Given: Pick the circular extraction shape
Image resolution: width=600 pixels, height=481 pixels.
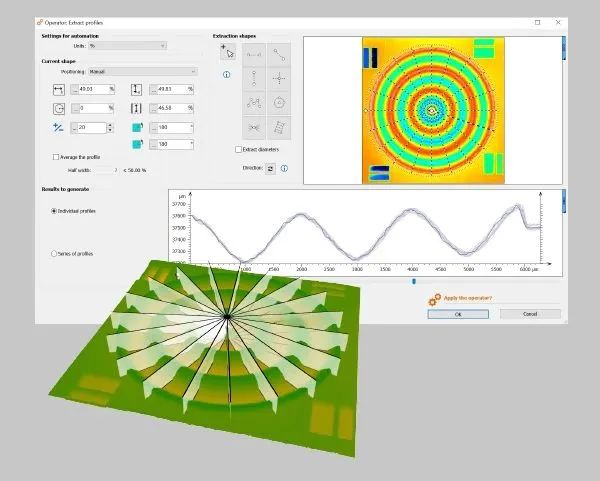Looking at the screenshot, I should coord(279,104).
